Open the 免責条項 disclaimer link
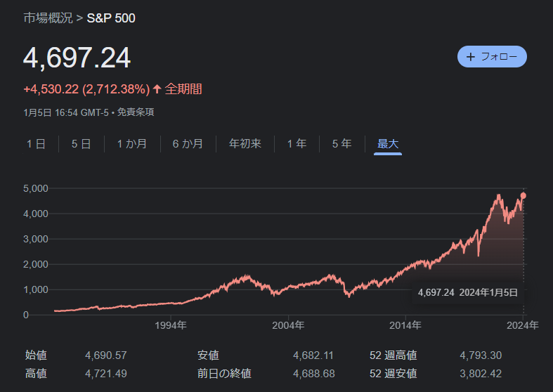 click(x=135, y=112)
